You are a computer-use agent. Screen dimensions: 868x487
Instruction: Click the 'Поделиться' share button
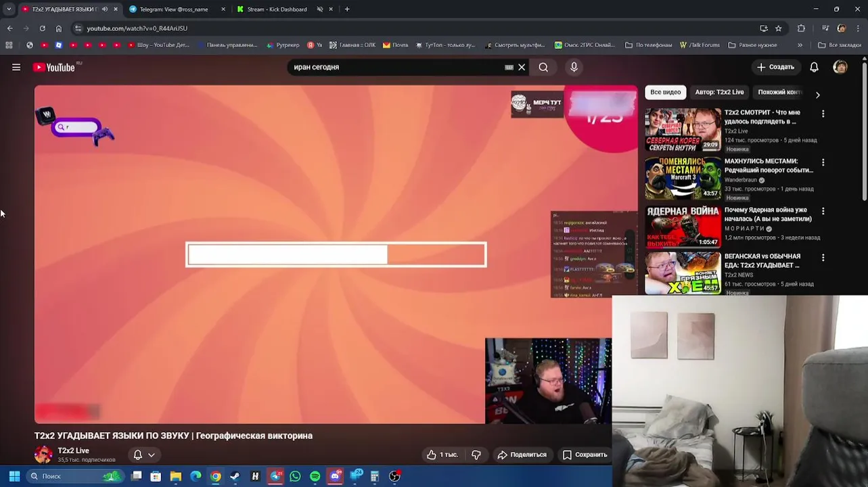click(x=522, y=455)
